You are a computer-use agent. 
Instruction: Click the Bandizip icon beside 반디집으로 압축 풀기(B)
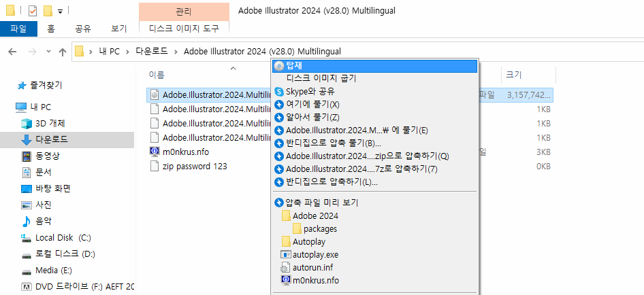click(x=279, y=143)
